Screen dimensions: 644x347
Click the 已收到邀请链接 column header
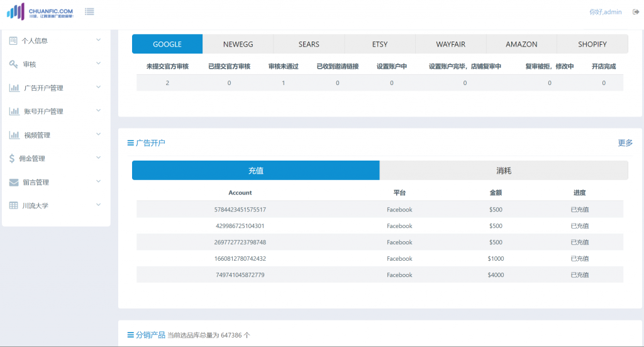click(x=338, y=66)
